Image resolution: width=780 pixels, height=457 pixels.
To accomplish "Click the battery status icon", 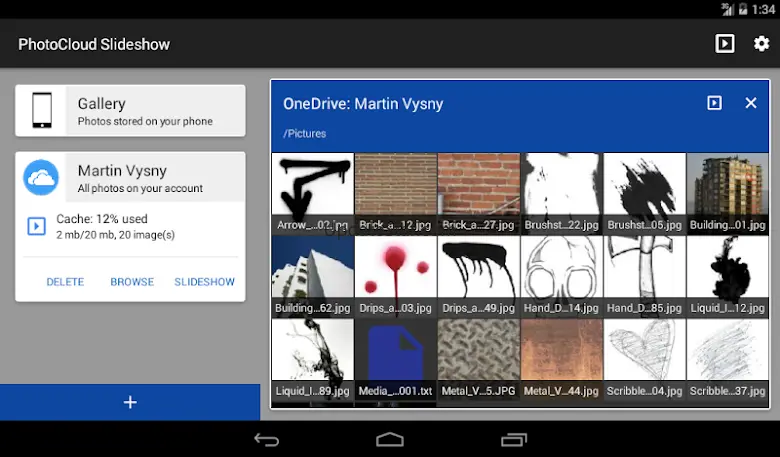I will 743,9.
